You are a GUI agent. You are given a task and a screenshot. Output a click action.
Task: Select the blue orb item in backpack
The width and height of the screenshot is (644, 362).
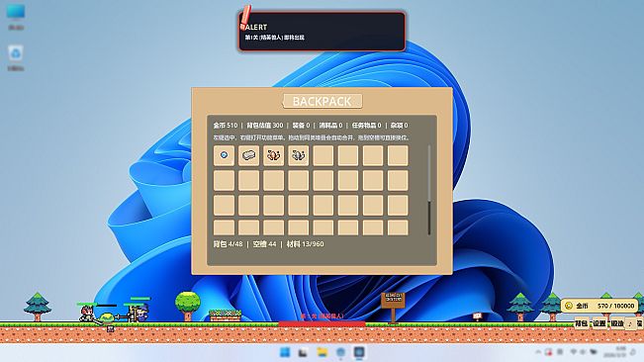224,155
